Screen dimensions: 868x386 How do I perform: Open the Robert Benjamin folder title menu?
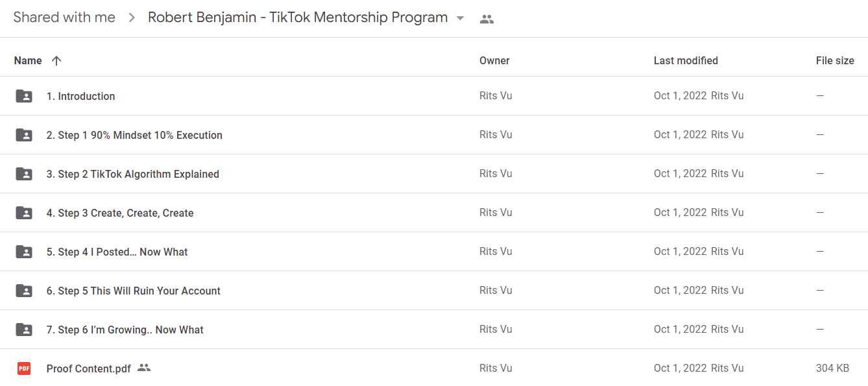(298, 18)
